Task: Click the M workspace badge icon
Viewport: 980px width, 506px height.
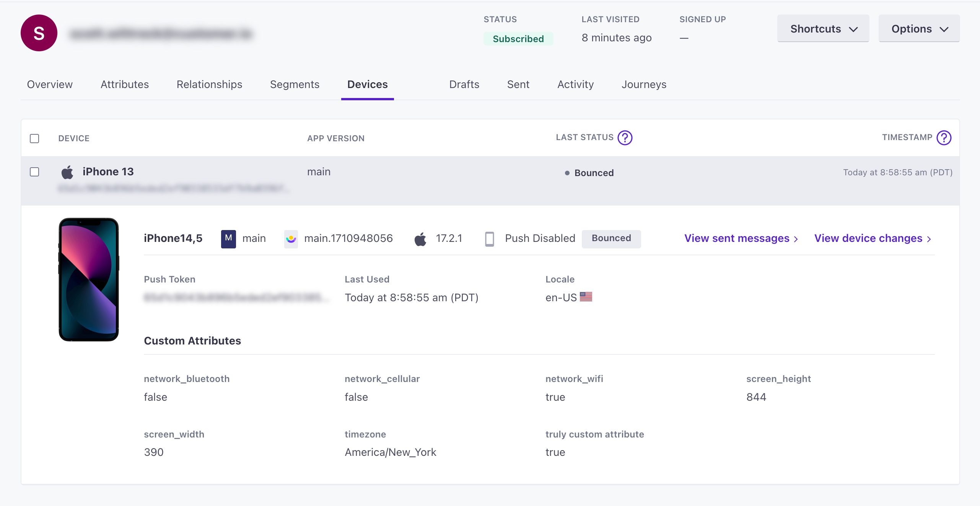Action: pyautogui.click(x=228, y=238)
